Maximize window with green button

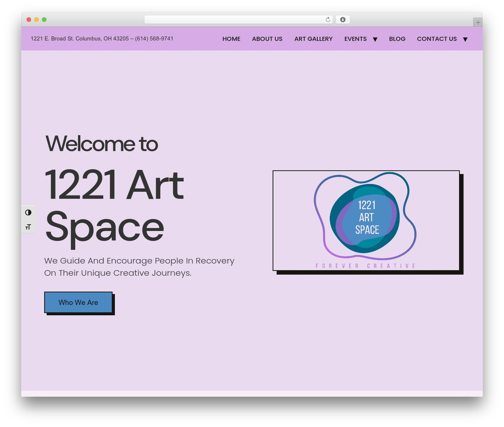coord(44,20)
